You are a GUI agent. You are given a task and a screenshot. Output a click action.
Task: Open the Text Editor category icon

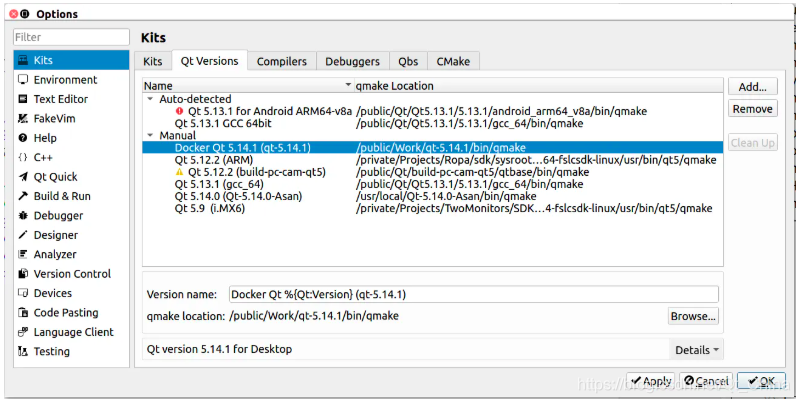click(23, 99)
